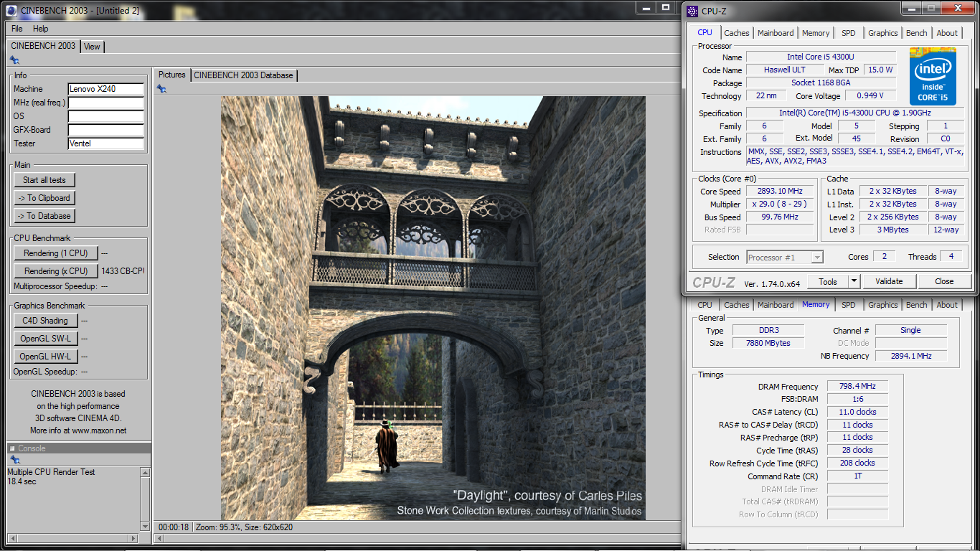
Task: Select SPD tab in lower CPU-Z Memory window
Action: [849, 305]
